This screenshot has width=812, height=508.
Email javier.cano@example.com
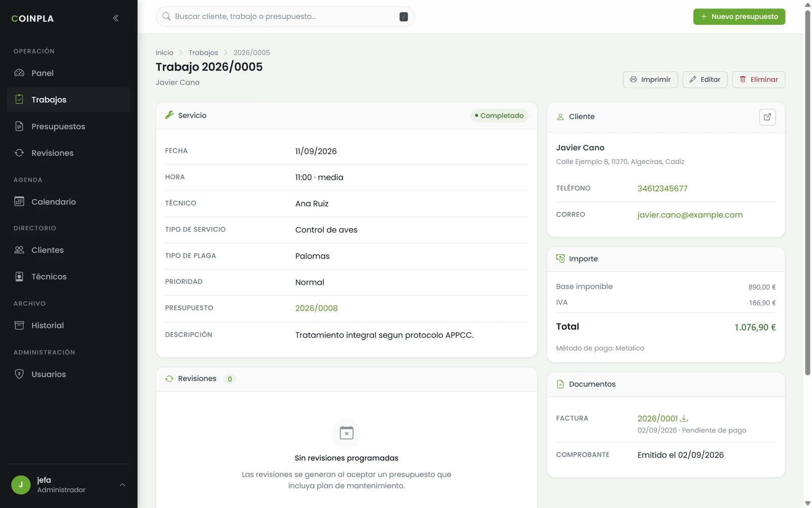(x=690, y=215)
